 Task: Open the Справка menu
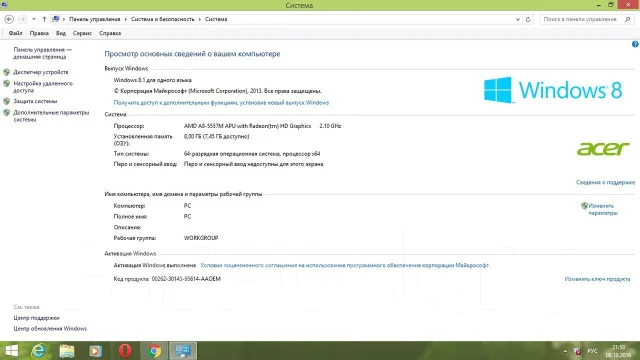point(110,33)
